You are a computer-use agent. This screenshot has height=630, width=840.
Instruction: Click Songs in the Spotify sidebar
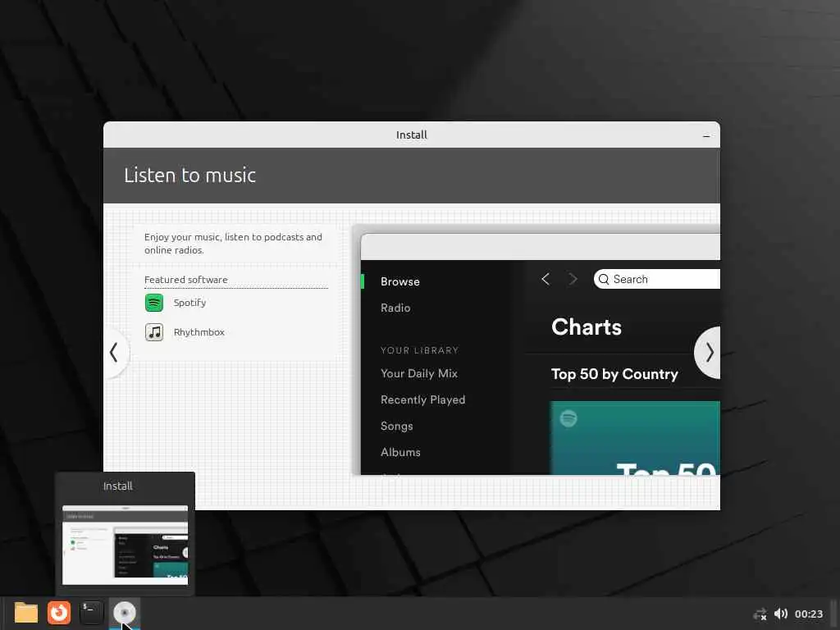coord(396,426)
